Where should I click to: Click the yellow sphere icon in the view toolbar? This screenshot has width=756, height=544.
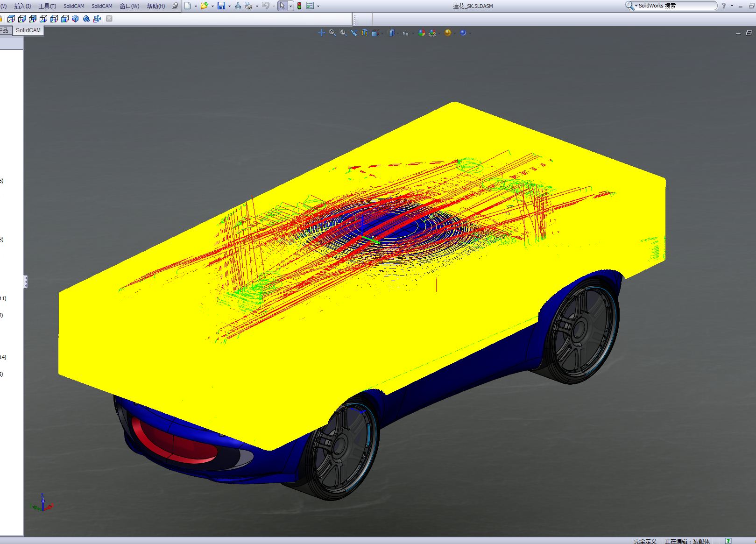pos(448,33)
